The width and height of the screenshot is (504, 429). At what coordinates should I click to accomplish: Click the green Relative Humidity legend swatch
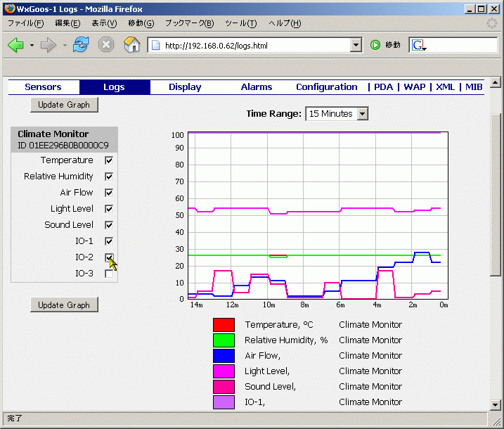point(224,340)
